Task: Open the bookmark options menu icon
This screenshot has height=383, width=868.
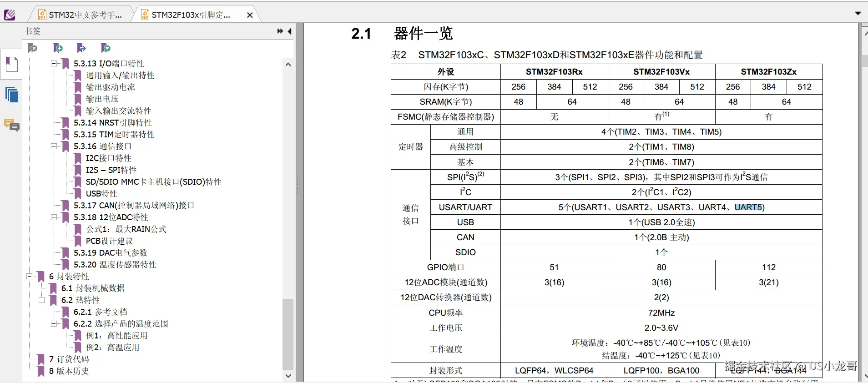Action: [106, 48]
